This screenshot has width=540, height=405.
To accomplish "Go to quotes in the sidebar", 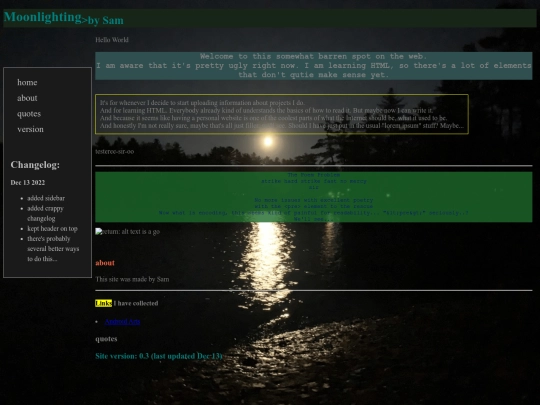I will click(29, 114).
